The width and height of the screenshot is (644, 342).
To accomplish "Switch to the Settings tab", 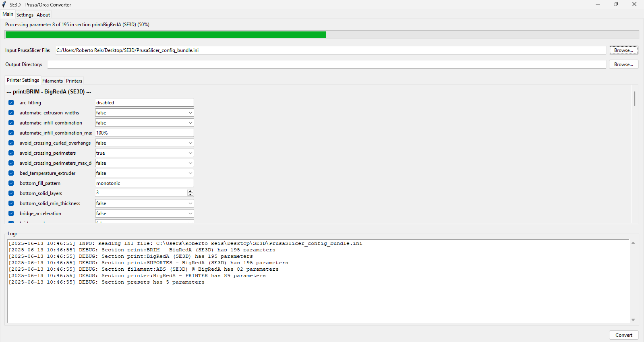I will click(x=25, y=15).
